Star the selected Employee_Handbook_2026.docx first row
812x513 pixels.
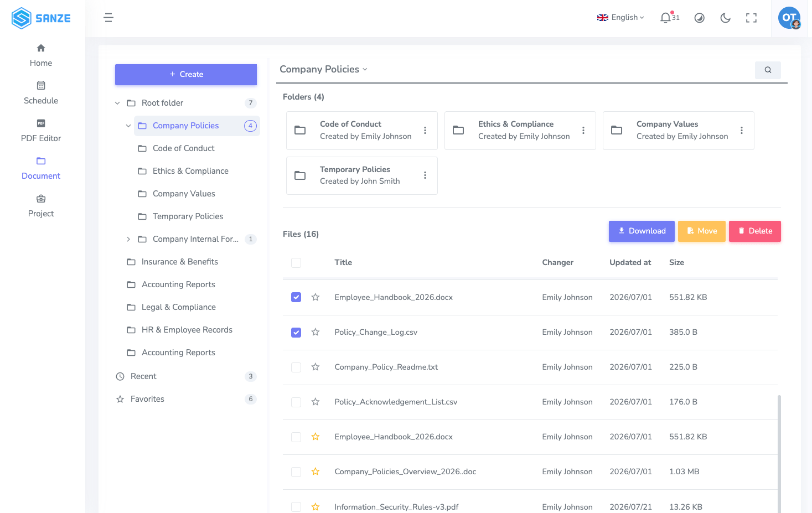pos(316,297)
